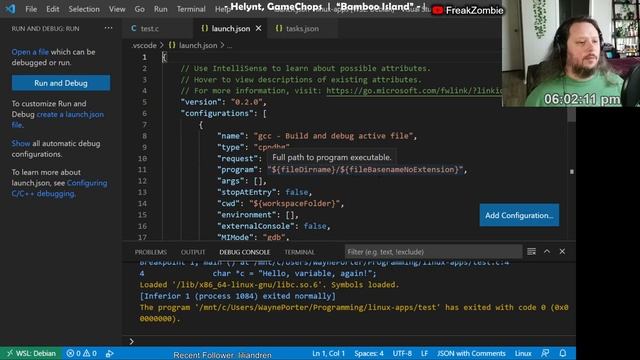Screen dimensions: 640x360
Task: Click the Linux status bar item
Action: tap(523, 353)
